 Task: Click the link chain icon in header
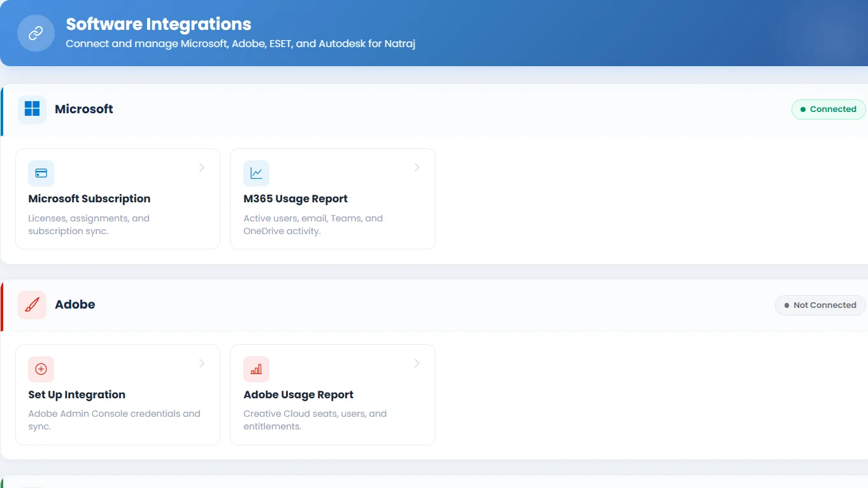(36, 33)
